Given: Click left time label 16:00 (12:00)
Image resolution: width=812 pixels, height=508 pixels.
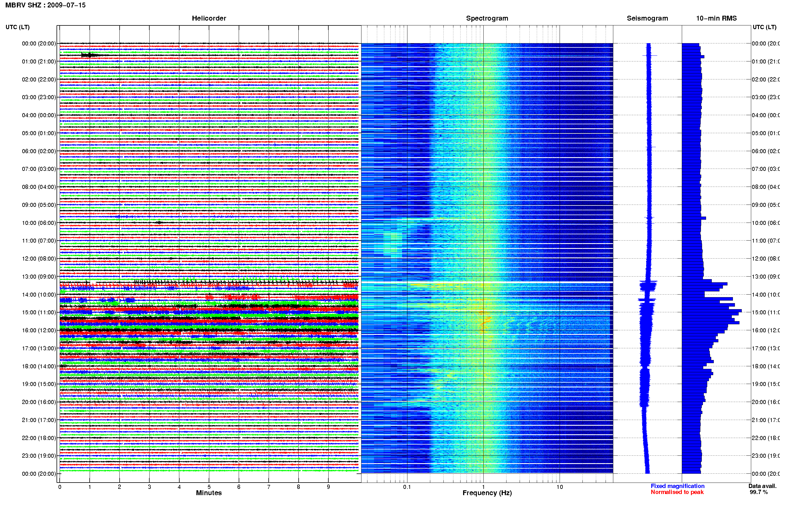Looking at the screenshot, I should coord(39,330).
